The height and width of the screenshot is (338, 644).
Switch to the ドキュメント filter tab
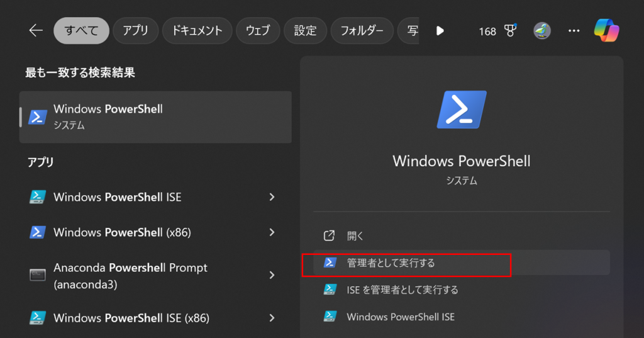tap(197, 30)
